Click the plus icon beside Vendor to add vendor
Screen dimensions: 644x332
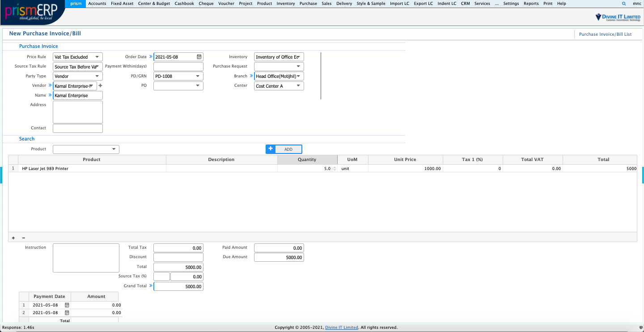click(100, 85)
